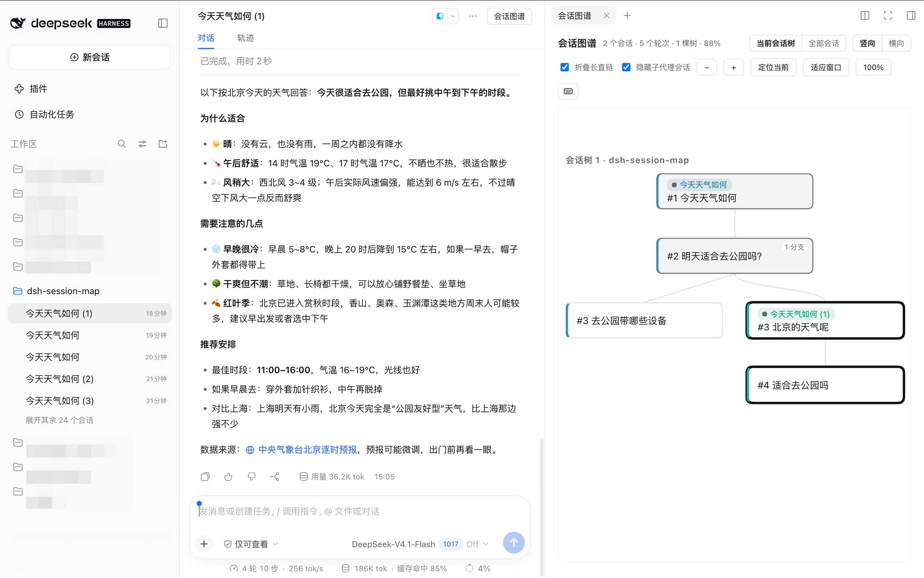The height and width of the screenshot is (578, 924).
Task: Click 定位当前 button
Action: pyautogui.click(x=773, y=67)
